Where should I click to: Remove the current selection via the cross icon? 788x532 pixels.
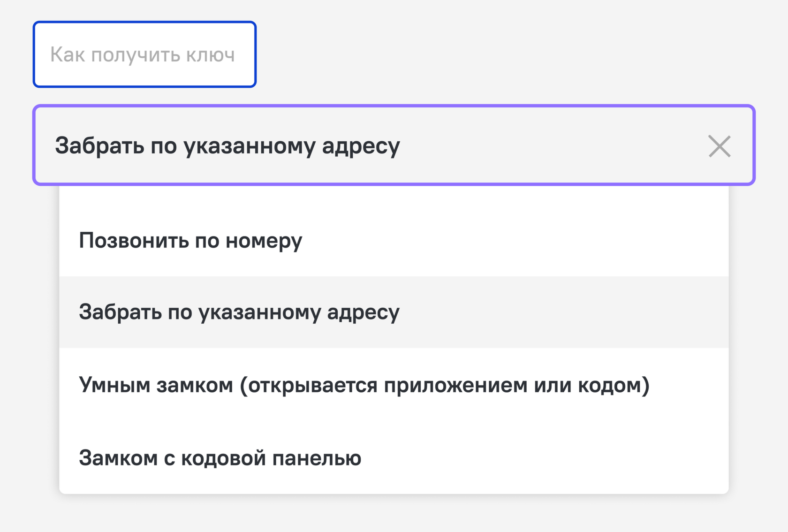719,146
